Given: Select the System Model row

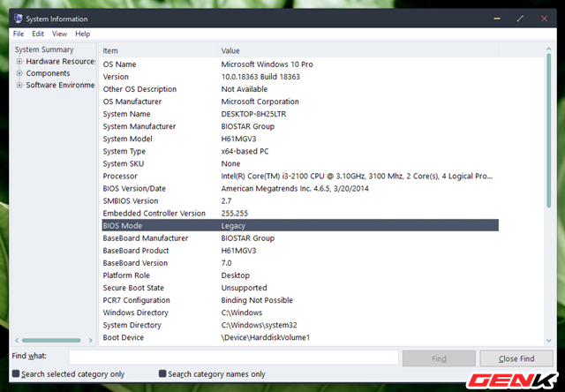Looking at the screenshot, I should click(x=300, y=139).
